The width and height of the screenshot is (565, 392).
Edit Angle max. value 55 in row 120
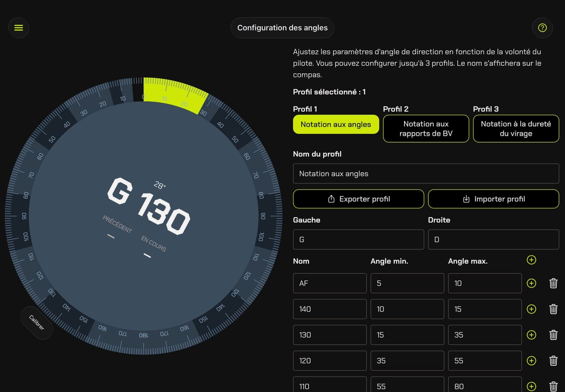click(485, 361)
